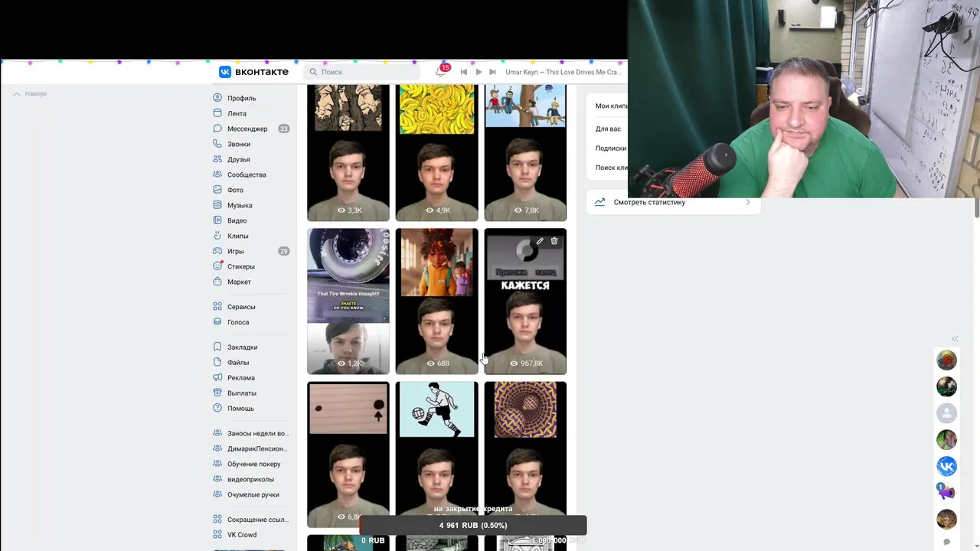Open the track Umar Keyn — This Love Drives Me Crazy

coord(562,72)
